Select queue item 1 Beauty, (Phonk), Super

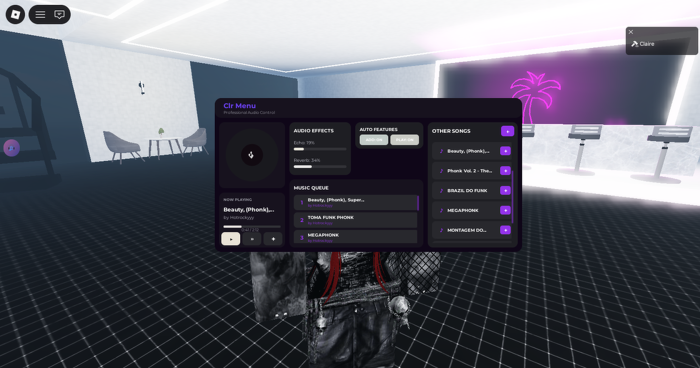click(x=355, y=202)
